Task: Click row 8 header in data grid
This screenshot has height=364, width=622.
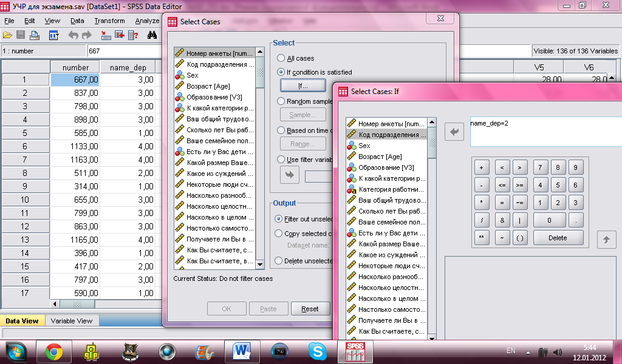Action: click(x=25, y=173)
